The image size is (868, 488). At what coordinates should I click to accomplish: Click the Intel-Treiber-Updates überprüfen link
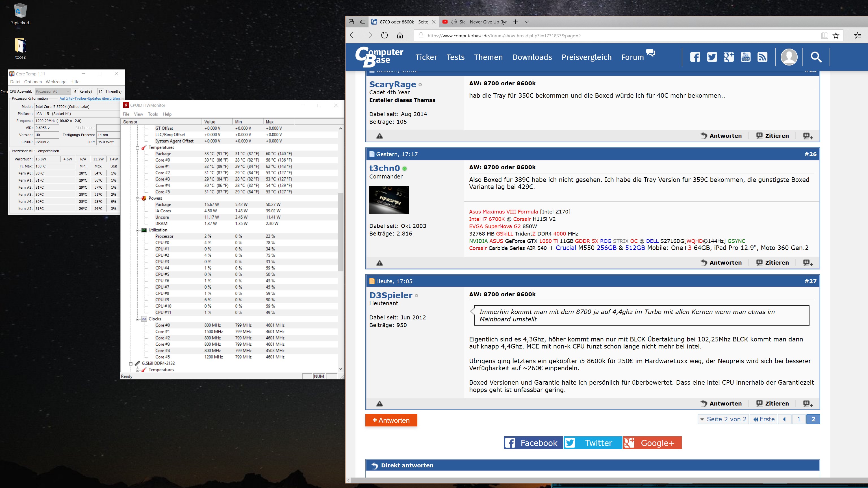[90, 98]
